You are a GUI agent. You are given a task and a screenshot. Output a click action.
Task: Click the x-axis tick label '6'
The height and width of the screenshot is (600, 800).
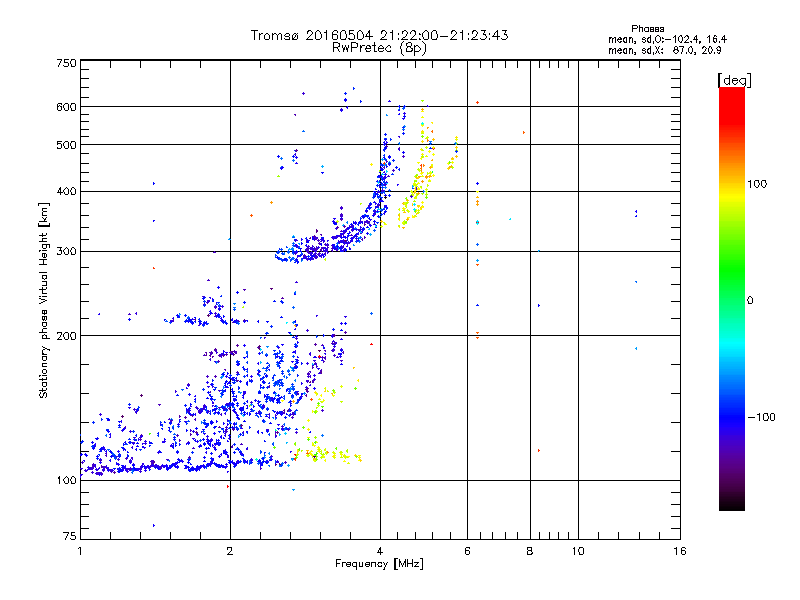point(467,551)
